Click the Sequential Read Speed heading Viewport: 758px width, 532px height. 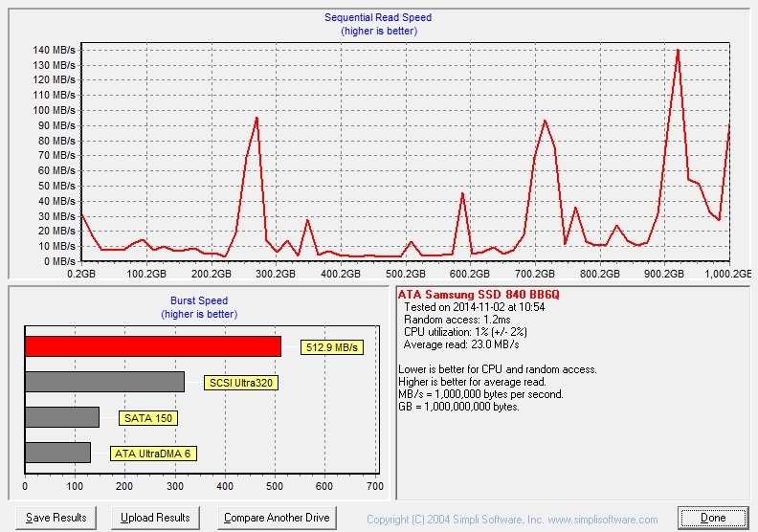[378, 17]
